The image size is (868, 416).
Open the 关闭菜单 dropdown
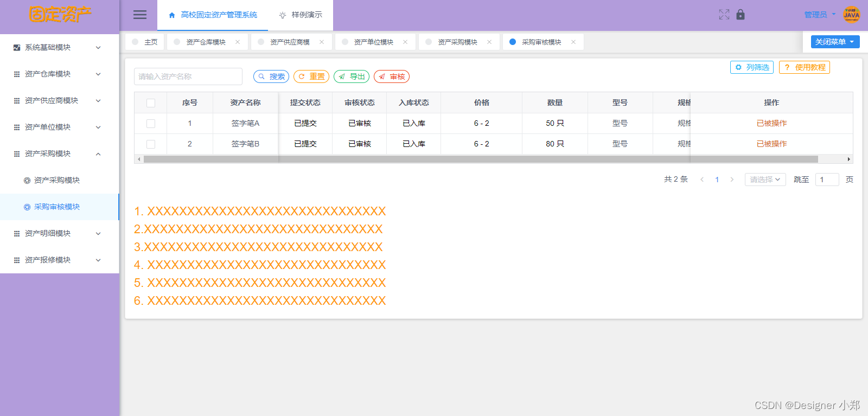835,42
